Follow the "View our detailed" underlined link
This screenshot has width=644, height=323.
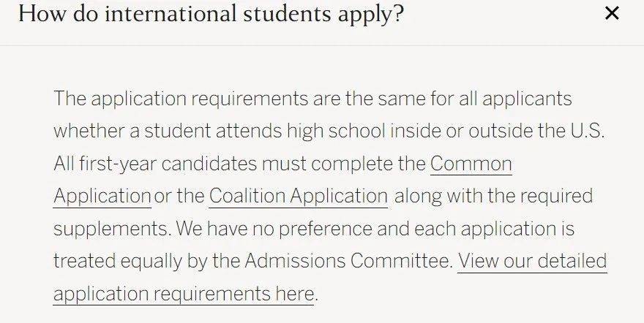tap(532, 261)
